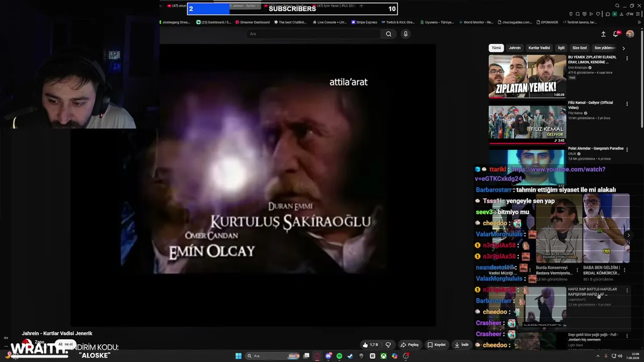Open the 'Oyuneks - Türkiye' bookmark
The height and width of the screenshot is (362, 644).
click(437, 22)
